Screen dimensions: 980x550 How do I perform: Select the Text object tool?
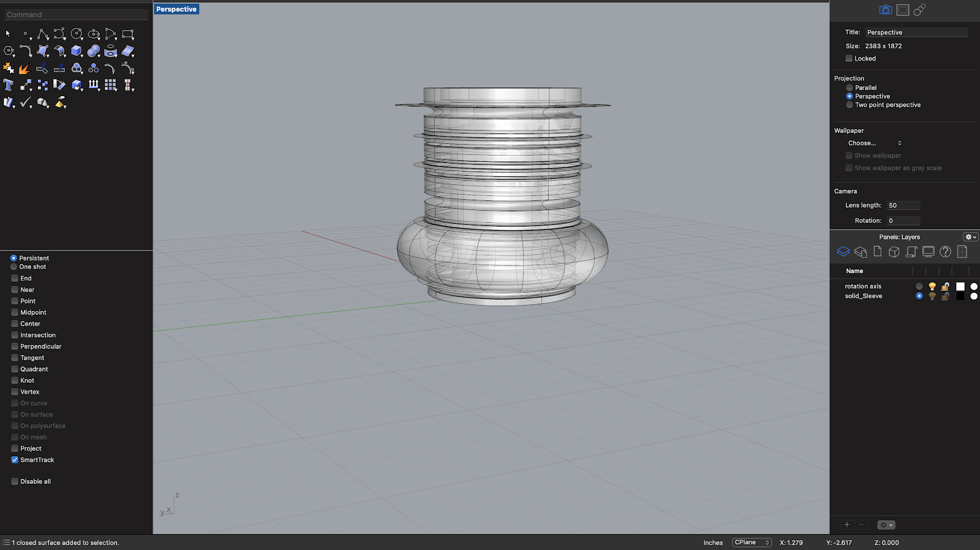click(x=9, y=85)
